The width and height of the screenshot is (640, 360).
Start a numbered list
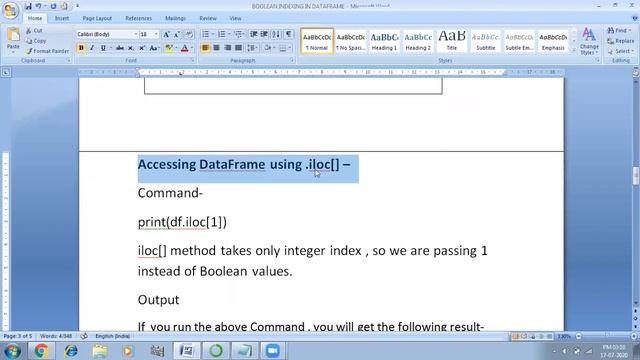(x=221, y=34)
